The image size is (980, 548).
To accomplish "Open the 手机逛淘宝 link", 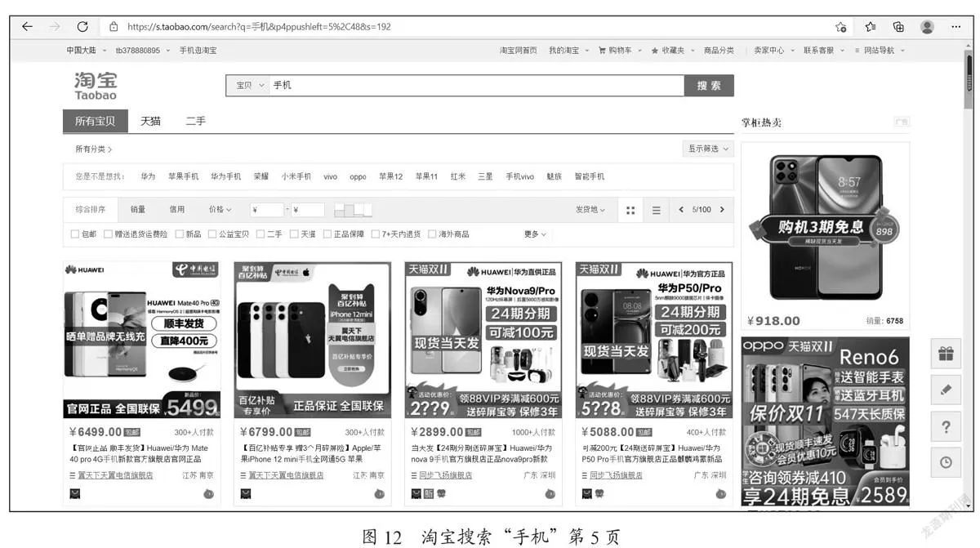I will [198, 51].
